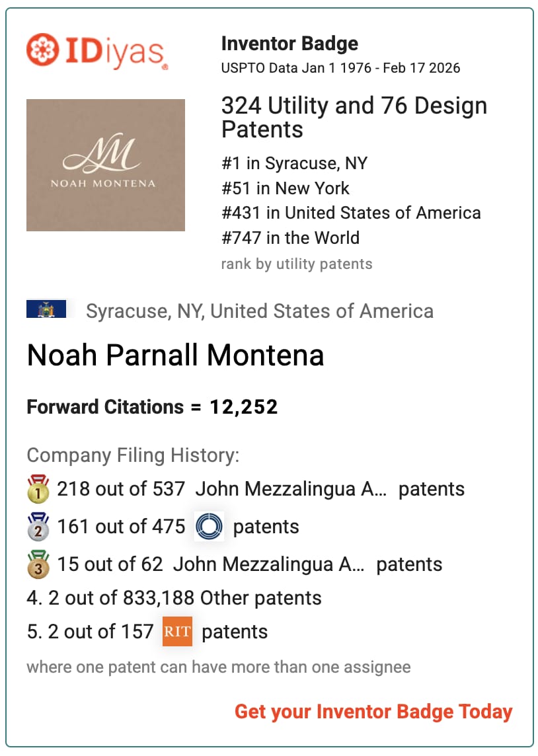Screen dimensions: 538x756
Task: Click the #51 in New York ranking
Action: tap(286, 188)
